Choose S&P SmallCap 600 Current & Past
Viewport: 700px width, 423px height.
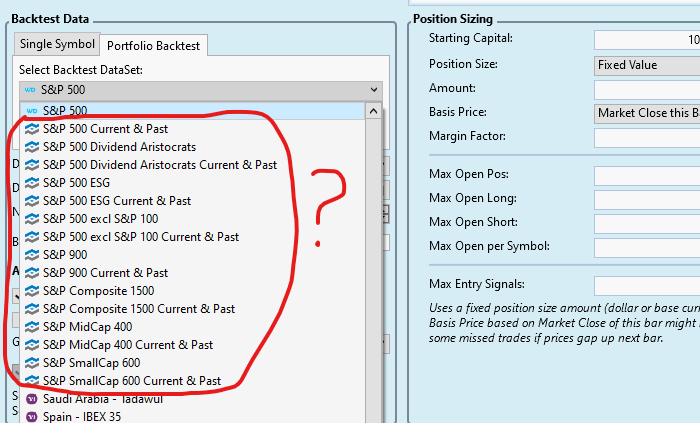(x=192, y=381)
